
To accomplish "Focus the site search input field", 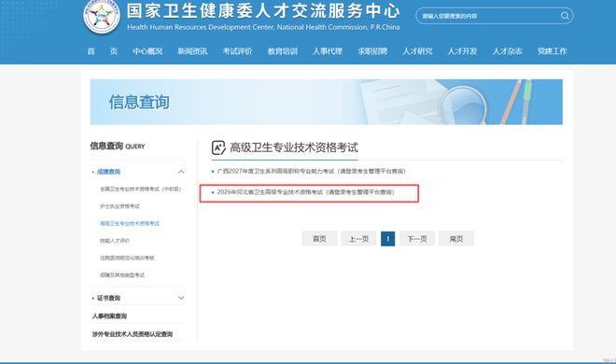I will click(x=495, y=16).
